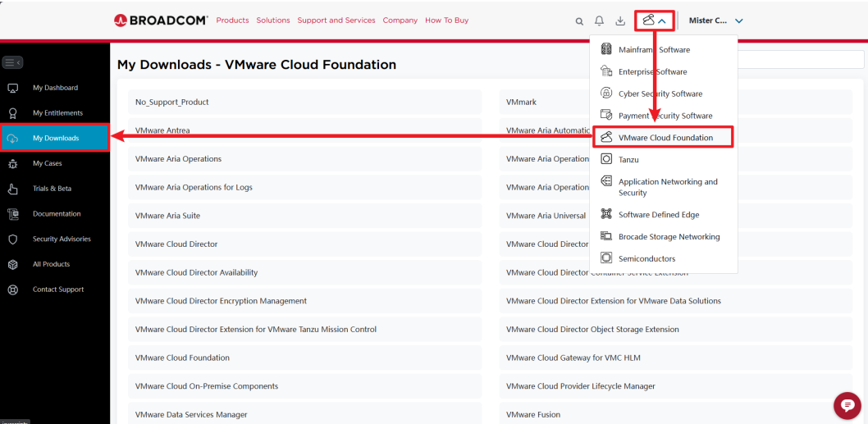The image size is (868, 424).
Task: Click the search magnifier icon in header
Action: tap(579, 21)
